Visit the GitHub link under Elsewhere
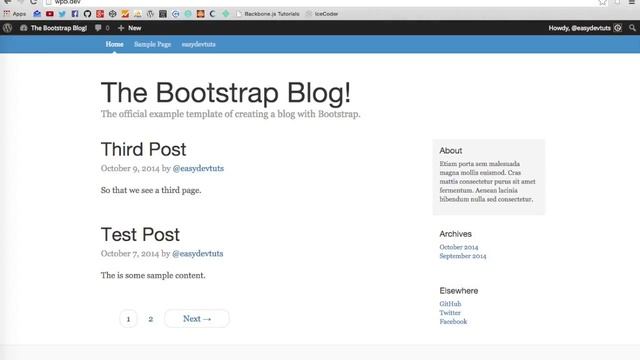 pos(450,304)
